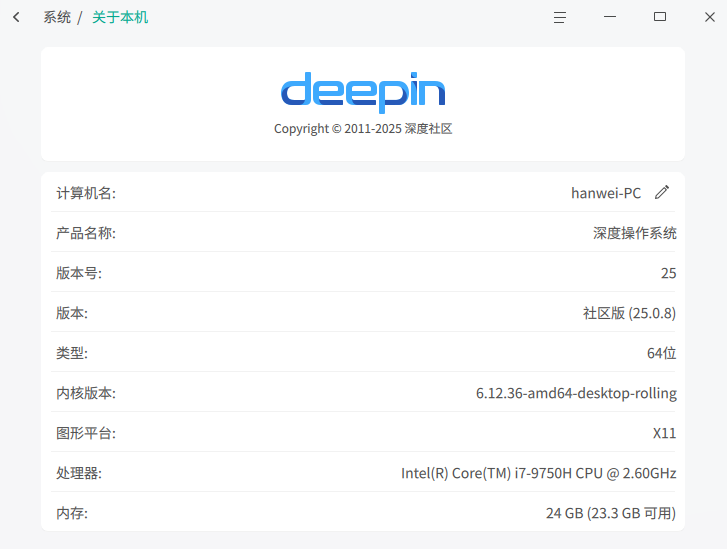Viewport: 727px width, 549px height.
Task: Click the deepin logo
Action: 363,92
